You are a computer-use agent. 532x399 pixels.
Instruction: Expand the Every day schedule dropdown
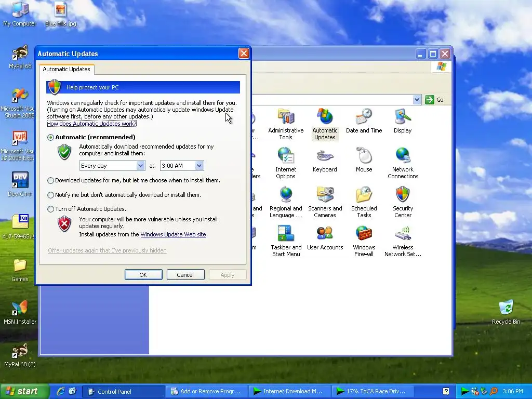(140, 166)
